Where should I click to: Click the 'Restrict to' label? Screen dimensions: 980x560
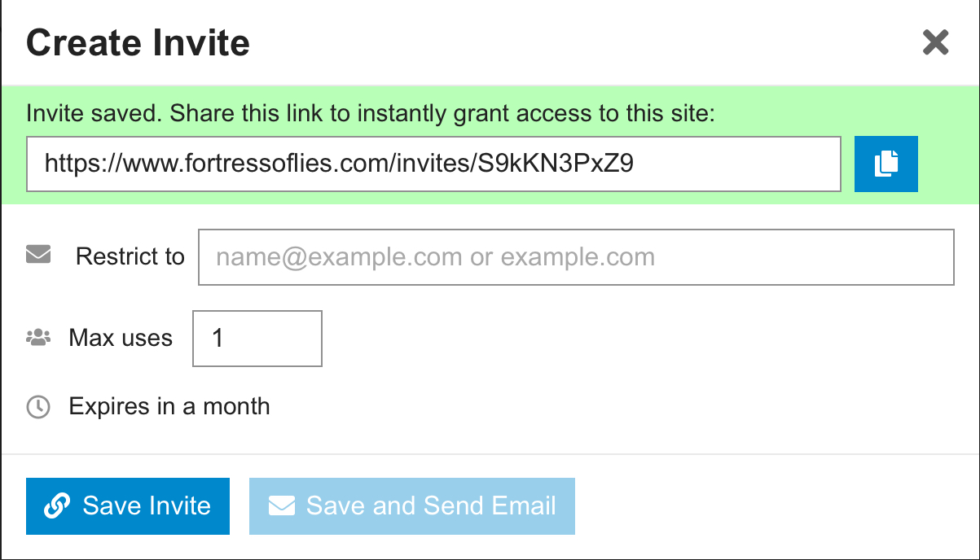tap(130, 257)
